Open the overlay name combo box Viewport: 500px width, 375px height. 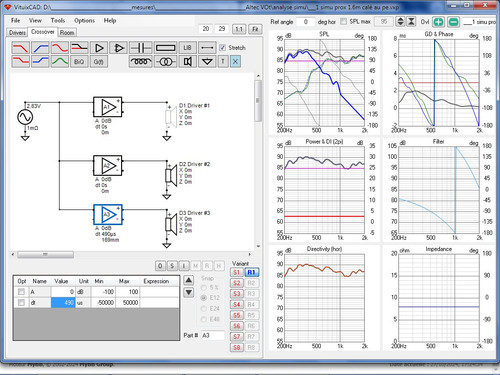tap(479, 22)
